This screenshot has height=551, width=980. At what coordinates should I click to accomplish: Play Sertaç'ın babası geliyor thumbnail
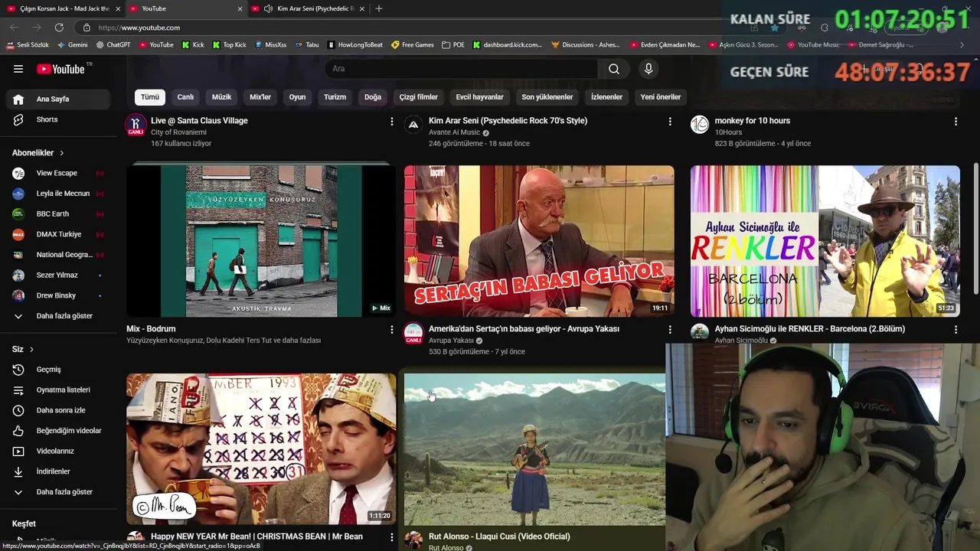539,241
